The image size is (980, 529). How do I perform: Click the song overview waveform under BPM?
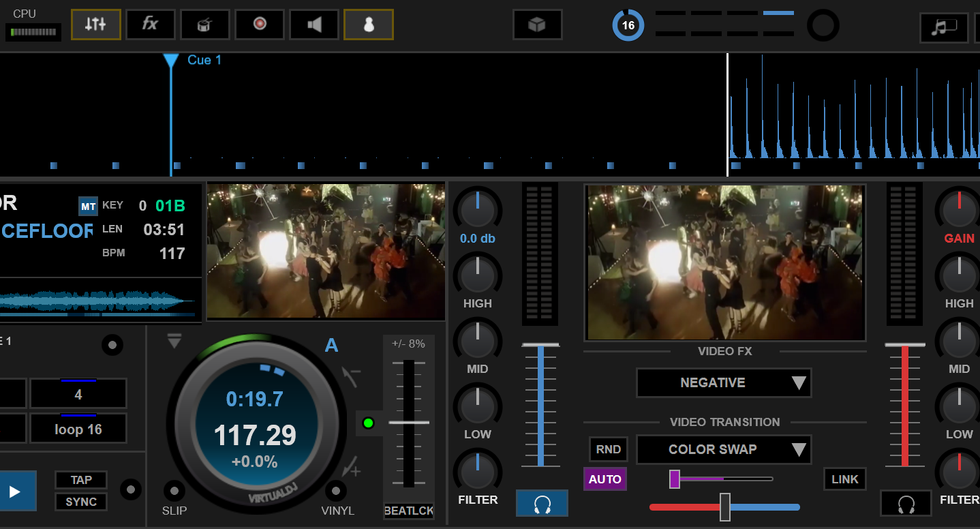(x=98, y=301)
